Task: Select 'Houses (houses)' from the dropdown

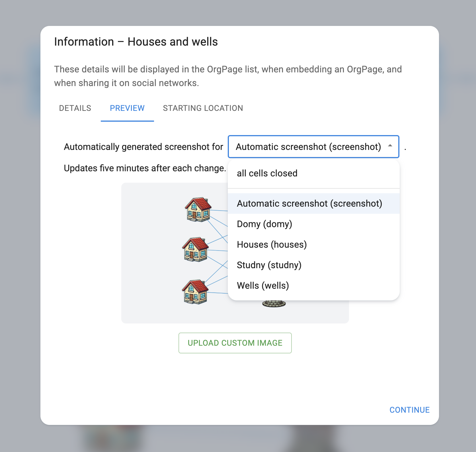Action: pos(272,244)
